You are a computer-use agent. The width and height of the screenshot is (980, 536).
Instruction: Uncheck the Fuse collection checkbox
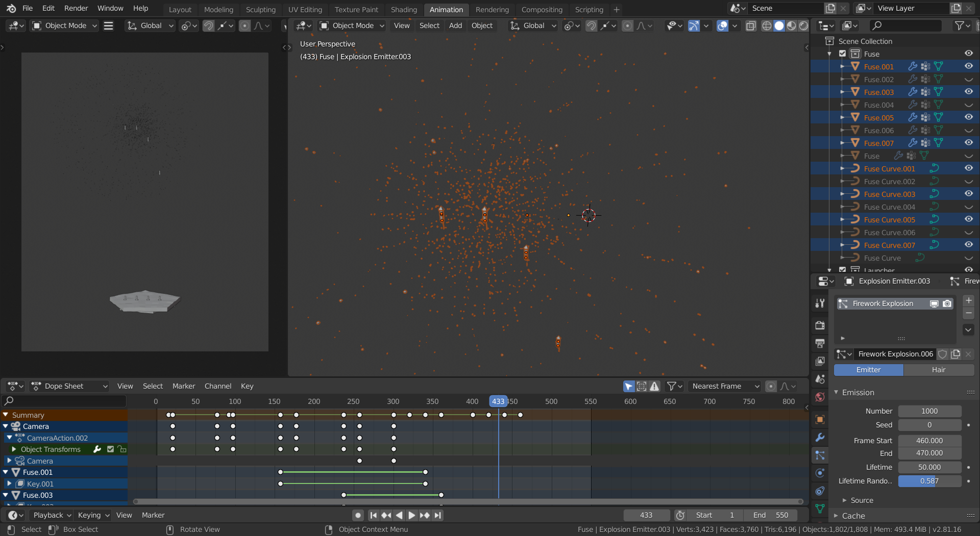click(843, 54)
